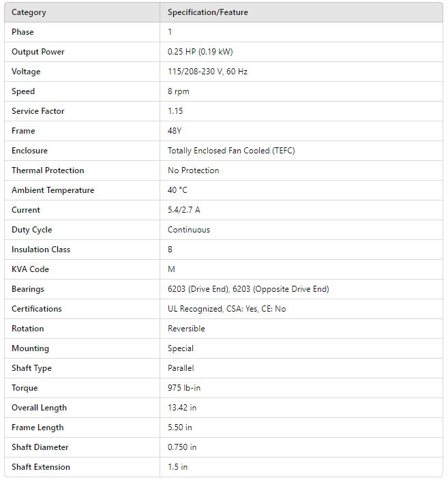Click the Thermal Protection row label
Viewport: 448px width, 480px height.
pos(48,170)
